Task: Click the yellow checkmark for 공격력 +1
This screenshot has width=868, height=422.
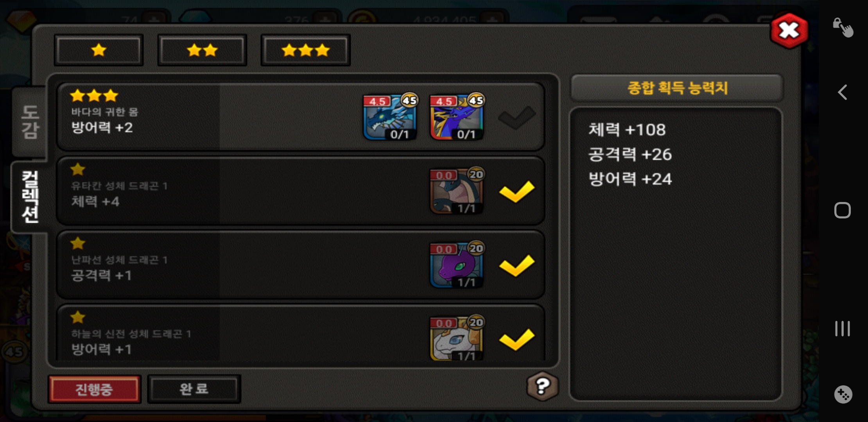Action: [516, 265]
